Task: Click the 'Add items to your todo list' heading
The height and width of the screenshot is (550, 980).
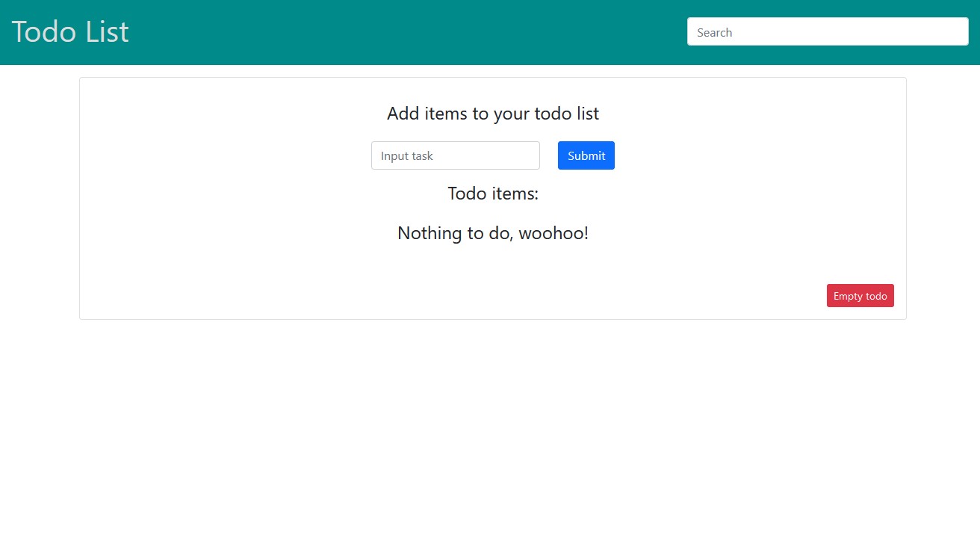Action: [x=493, y=114]
